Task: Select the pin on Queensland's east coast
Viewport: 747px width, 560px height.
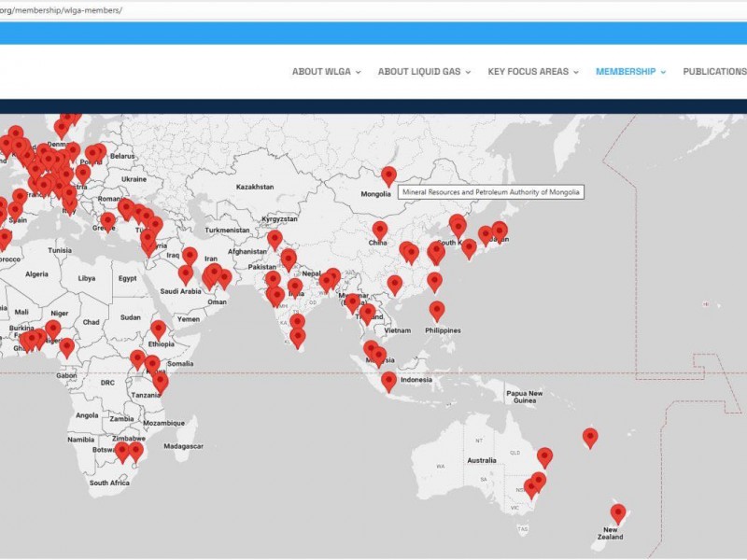Action: (x=544, y=456)
